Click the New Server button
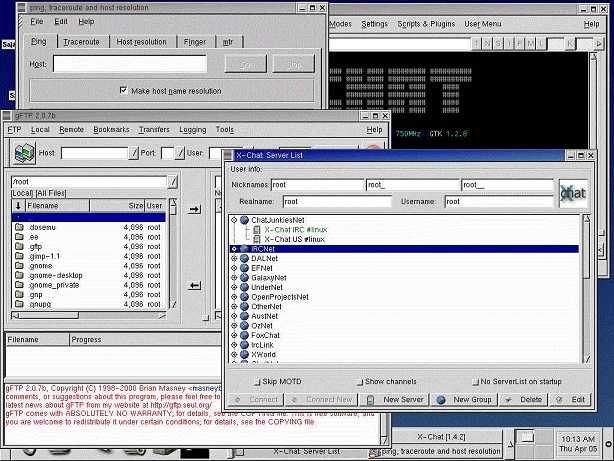This screenshot has width=614, height=461. 395,399
